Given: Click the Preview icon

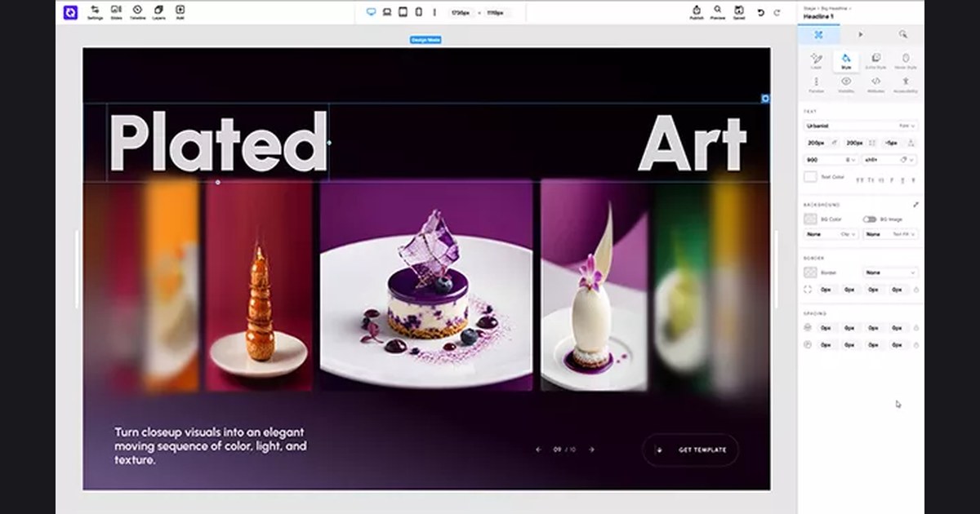Looking at the screenshot, I should pyautogui.click(x=718, y=12).
